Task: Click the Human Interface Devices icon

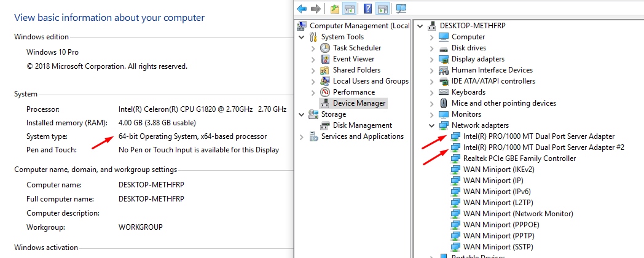Action: 444,70
